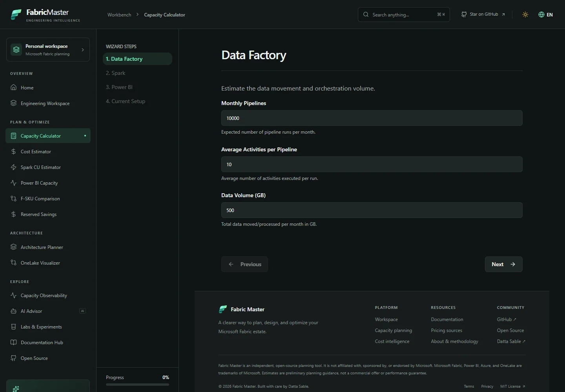
Task: Click the Reserved Savings dollar icon
Action: tap(14, 214)
